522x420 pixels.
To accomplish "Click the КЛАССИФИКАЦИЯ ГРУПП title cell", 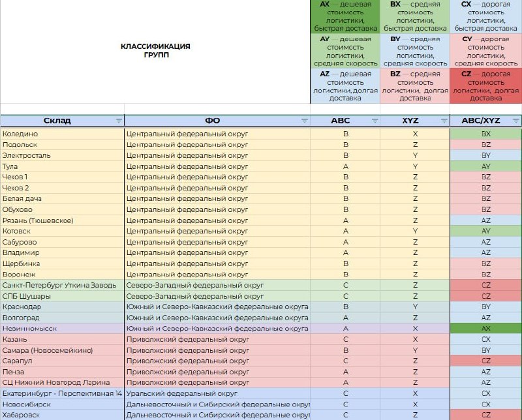I will [x=155, y=51].
